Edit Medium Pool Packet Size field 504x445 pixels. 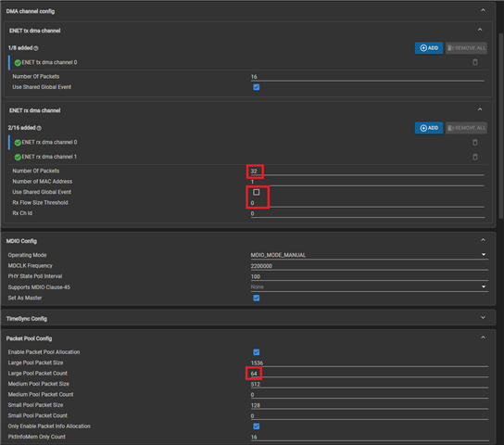click(x=370, y=384)
